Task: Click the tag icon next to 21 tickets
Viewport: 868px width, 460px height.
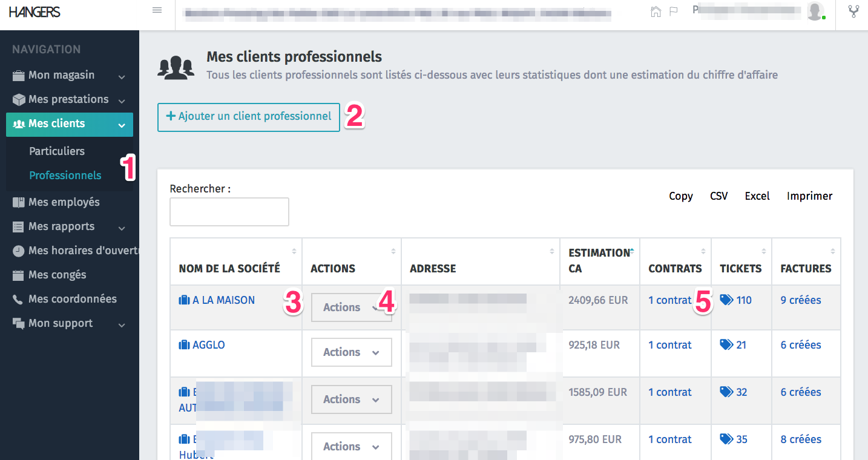Action: [726, 344]
